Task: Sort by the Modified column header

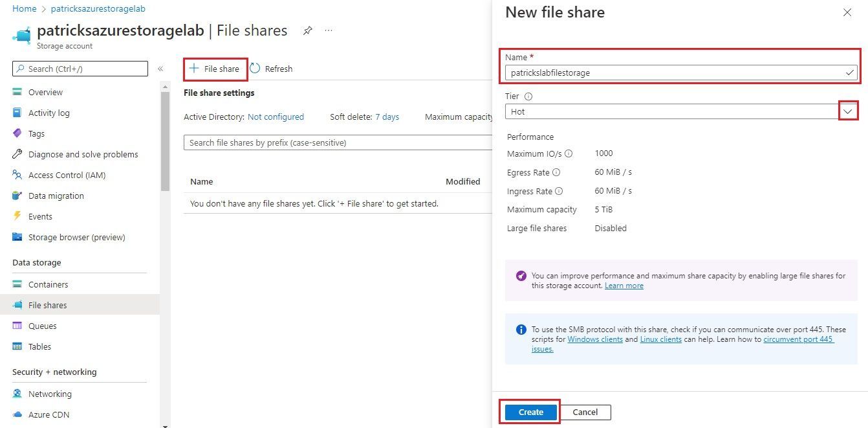Action: click(463, 182)
